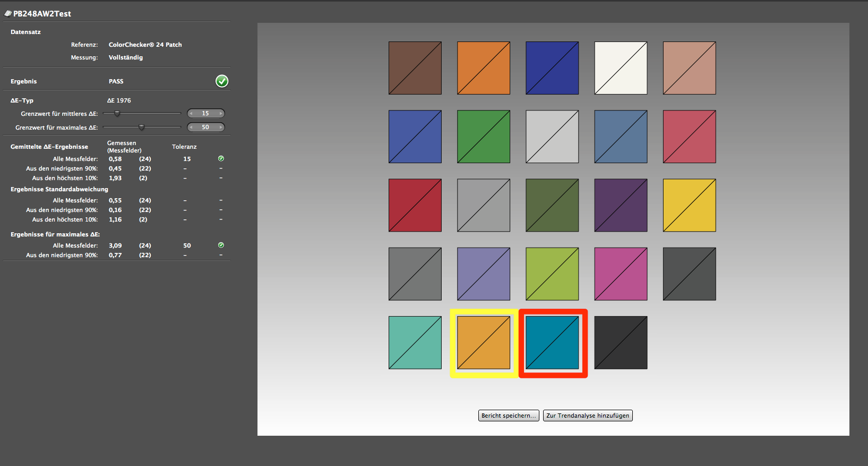Select the yellow-outlined orange patch

[484, 343]
